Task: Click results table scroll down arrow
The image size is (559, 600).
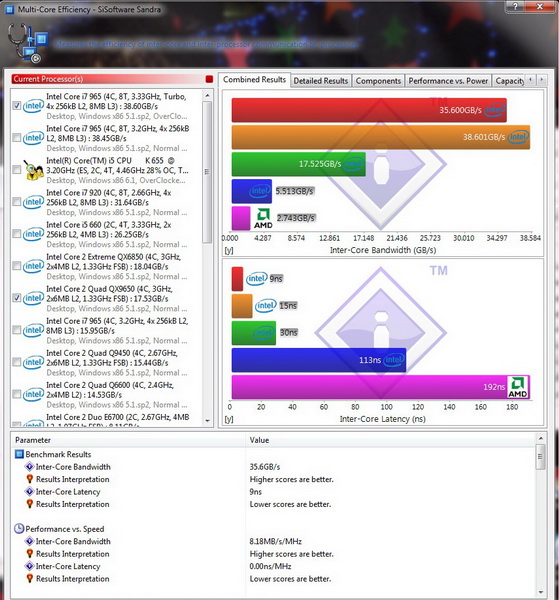Action: tap(540, 592)
